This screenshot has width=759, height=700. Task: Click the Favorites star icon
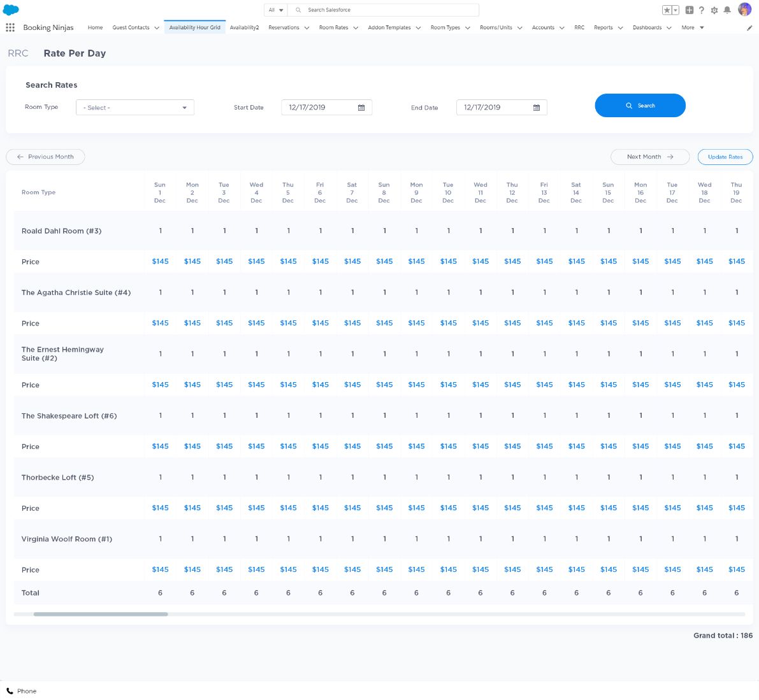pyautogui.click(x=667, y=10)
